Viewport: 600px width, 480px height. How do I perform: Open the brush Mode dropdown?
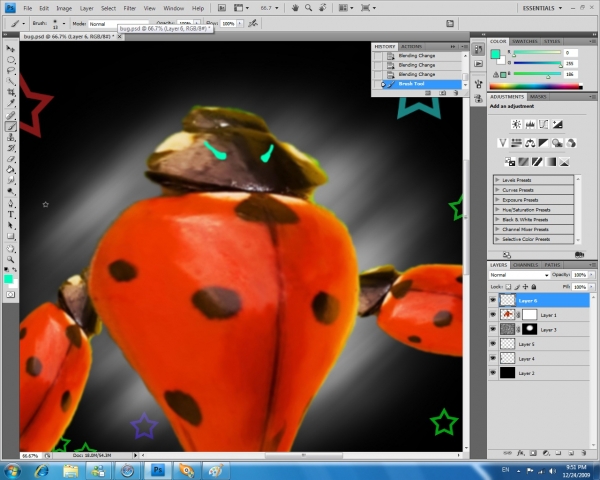pyautogui.click(x=119, y=24)
